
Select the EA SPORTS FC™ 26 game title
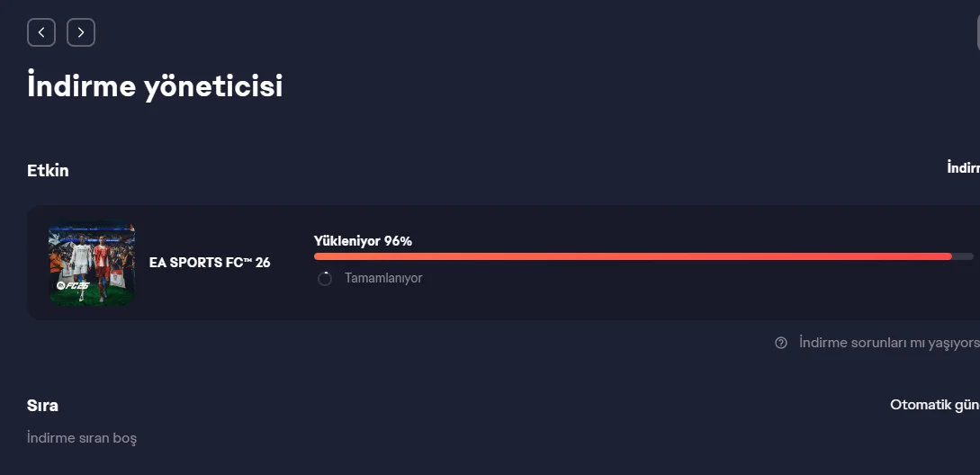[210, 263]
